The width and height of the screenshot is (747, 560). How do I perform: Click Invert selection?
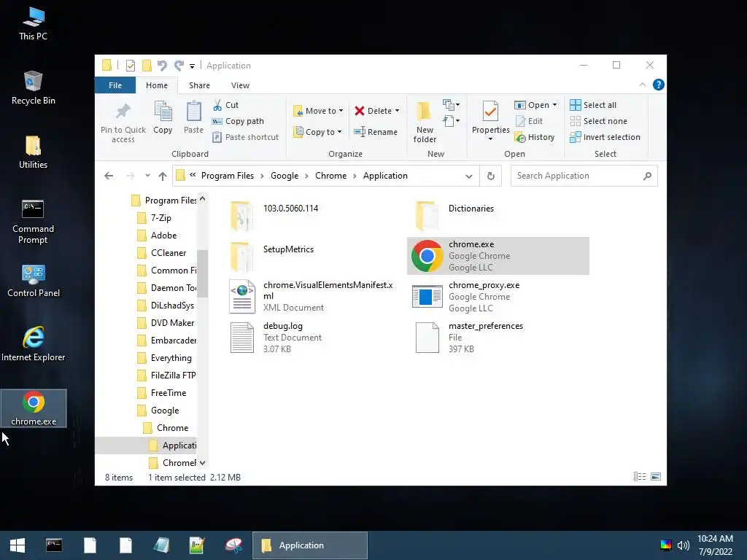click(x=605, y=137)
